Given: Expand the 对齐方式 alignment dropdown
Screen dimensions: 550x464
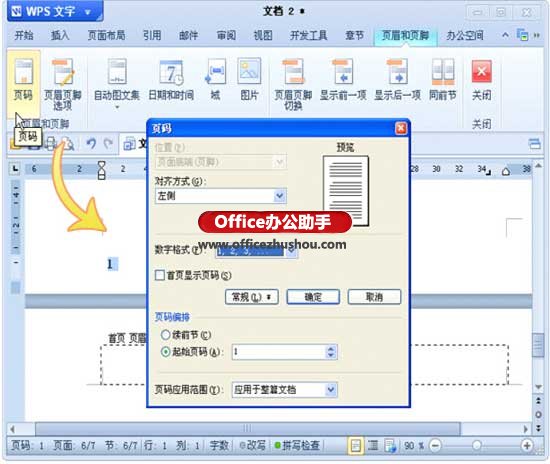Looking at the screenshot, I should tap(280, 196).
